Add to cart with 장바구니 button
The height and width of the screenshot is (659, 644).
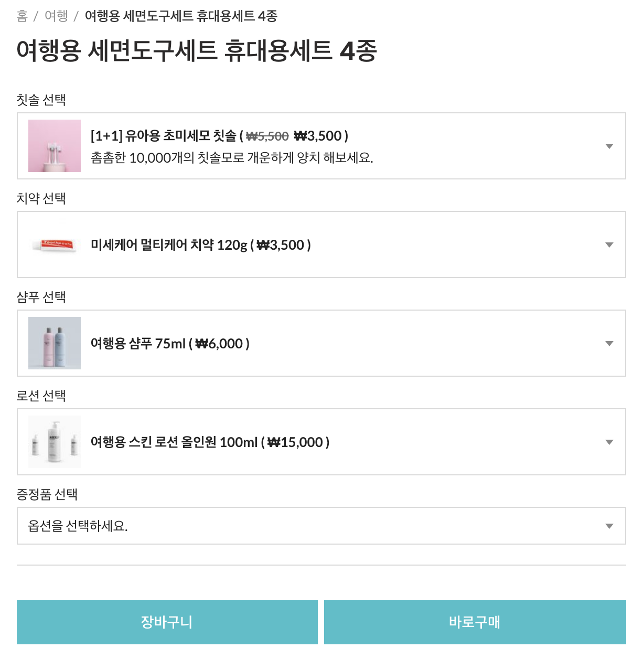point(167,622)
